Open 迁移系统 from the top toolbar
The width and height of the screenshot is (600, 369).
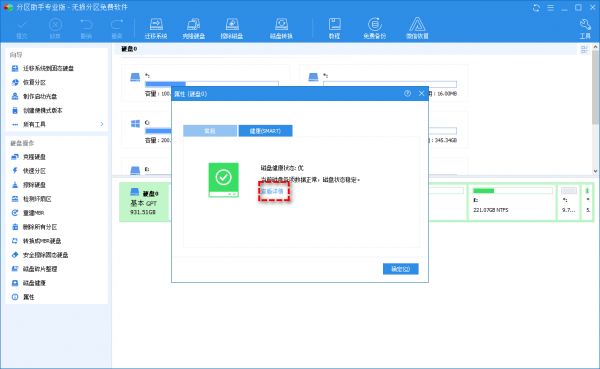coord(156,29)
